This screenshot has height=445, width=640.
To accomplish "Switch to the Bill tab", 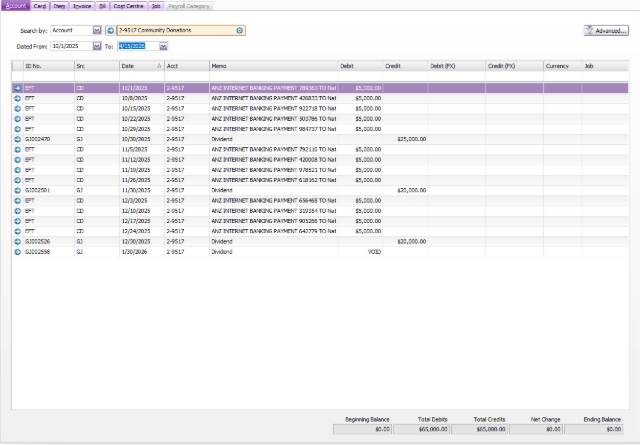I will click(102, 6).
